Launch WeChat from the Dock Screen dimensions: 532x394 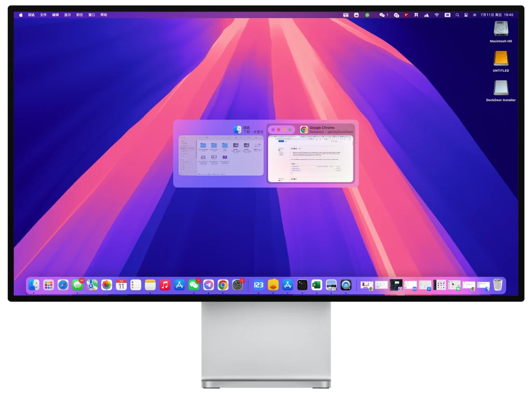click(x=193, y=285)
